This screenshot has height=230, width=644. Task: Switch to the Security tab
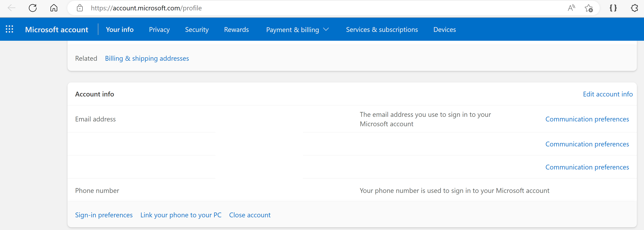[x=197, y=29]
